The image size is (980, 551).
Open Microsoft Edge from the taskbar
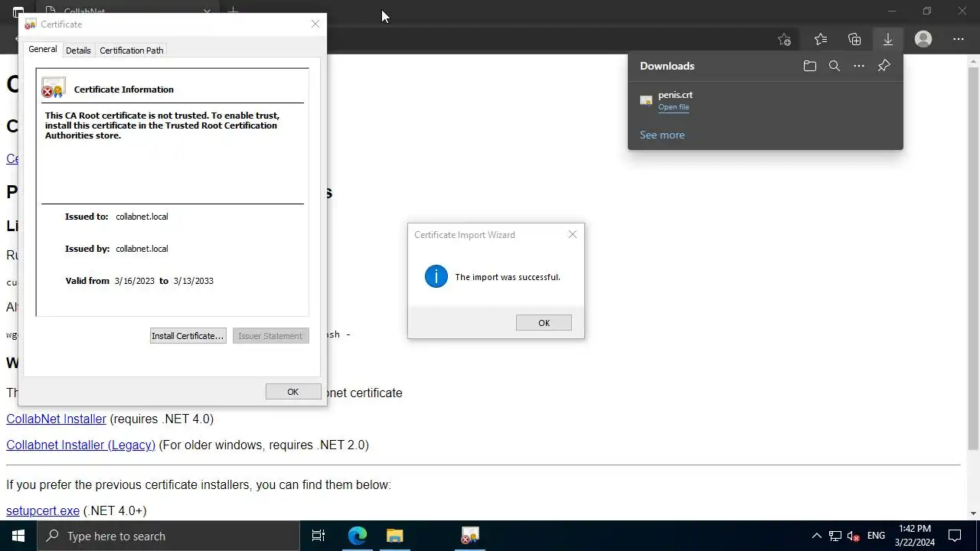(358, 536)
